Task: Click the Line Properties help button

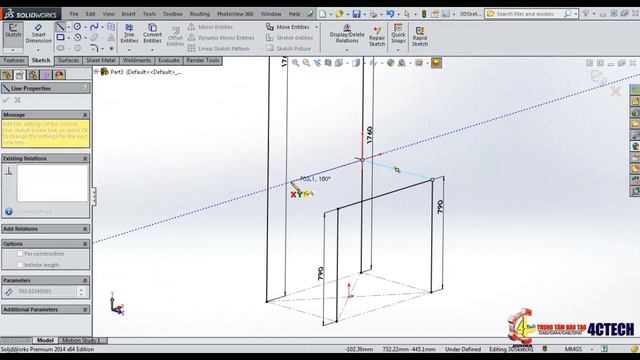Action: click(x=85, y=88)
